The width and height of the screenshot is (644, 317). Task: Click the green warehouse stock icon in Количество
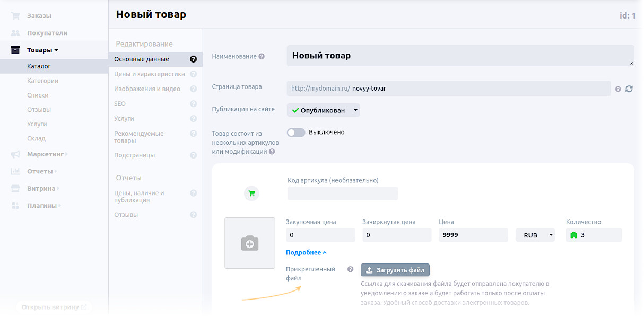pos(573,235)
